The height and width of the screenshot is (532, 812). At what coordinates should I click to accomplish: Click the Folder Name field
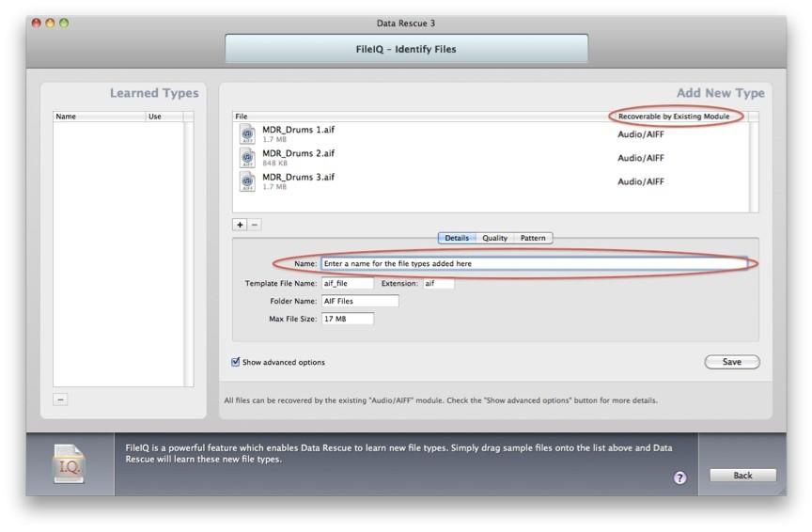click(x=360, y=301)
